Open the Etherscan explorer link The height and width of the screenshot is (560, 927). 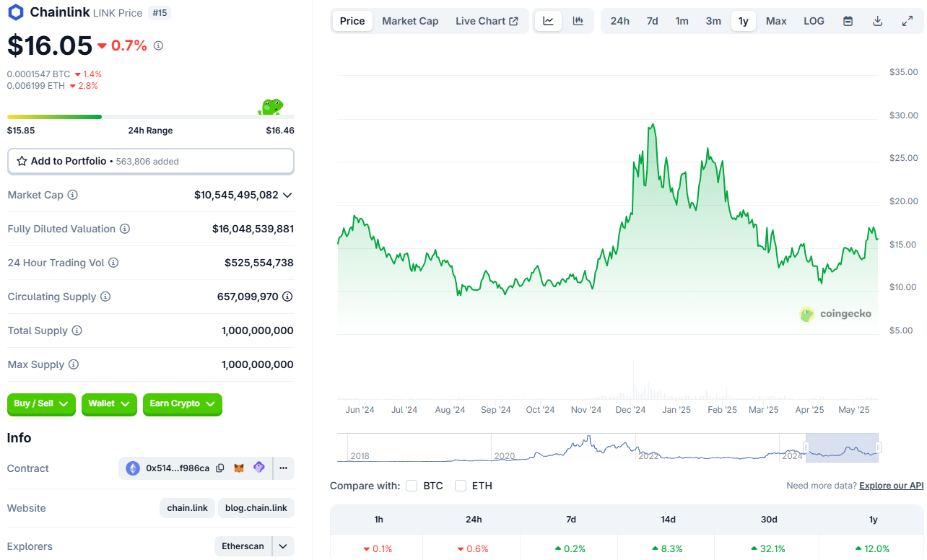(243, 547)
